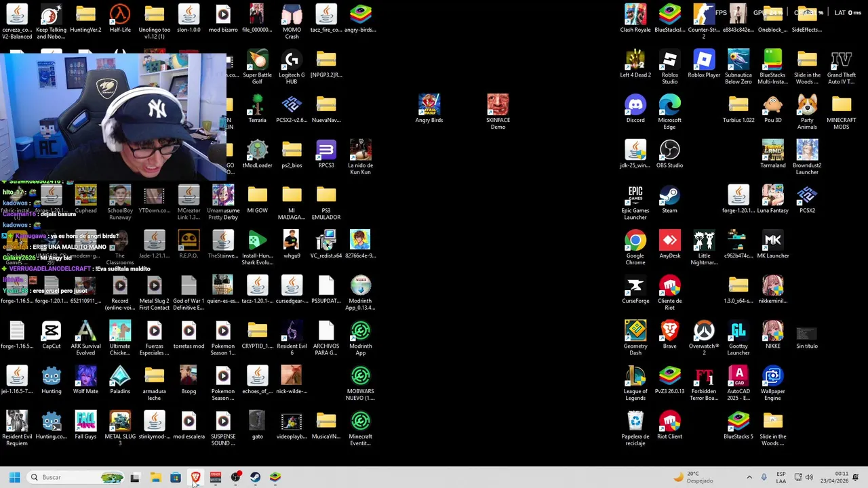Open Microsoft Store from taskbar

coord(176,477)
